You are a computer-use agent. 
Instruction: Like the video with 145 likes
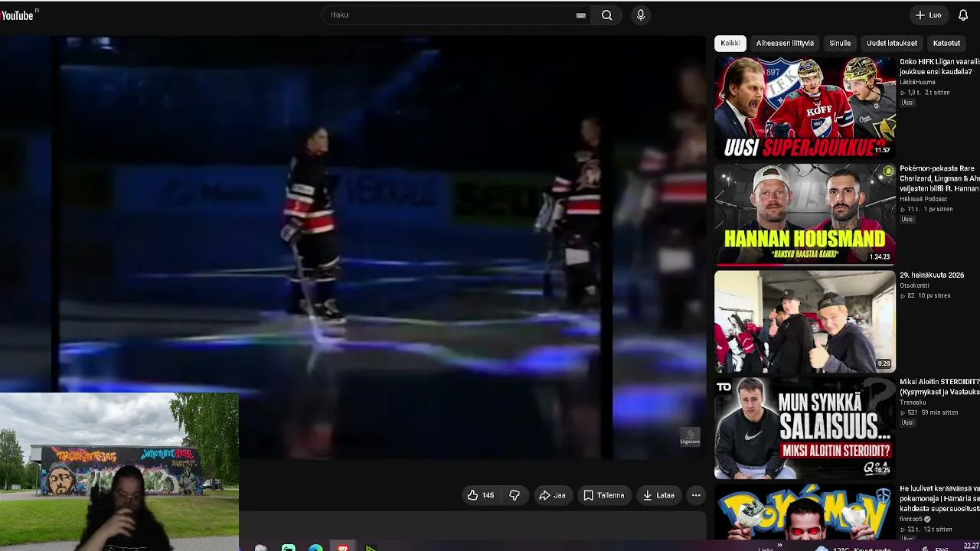coord(481,495)
